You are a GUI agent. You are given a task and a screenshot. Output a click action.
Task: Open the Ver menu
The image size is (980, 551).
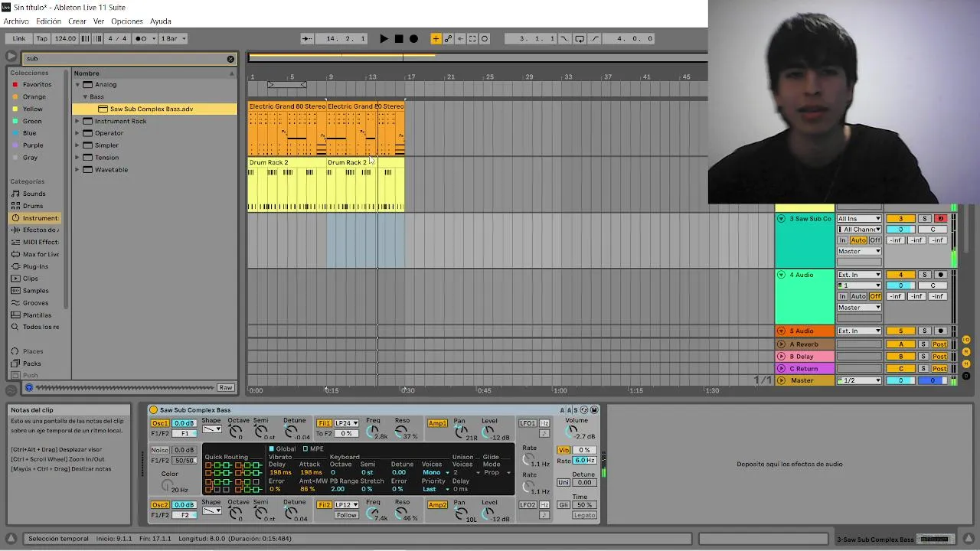99,21
